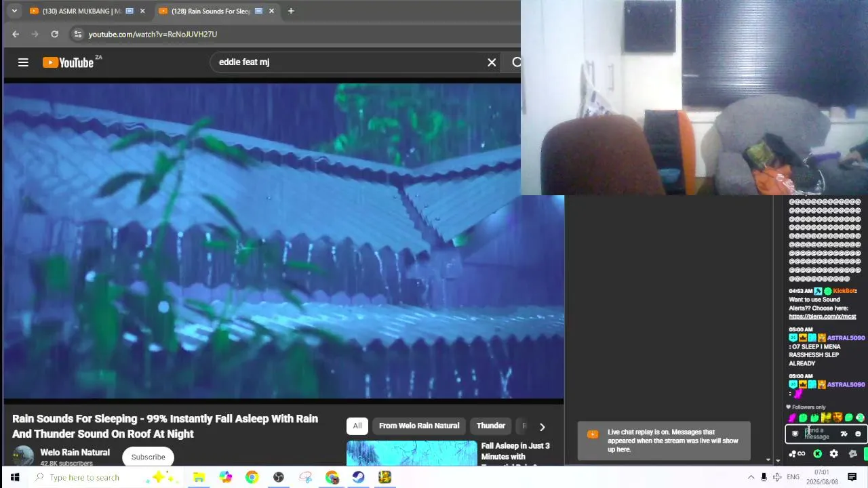Viewport: 868px width, 488px height.
Task: Open the Windows Start menu
Action: 15,477
